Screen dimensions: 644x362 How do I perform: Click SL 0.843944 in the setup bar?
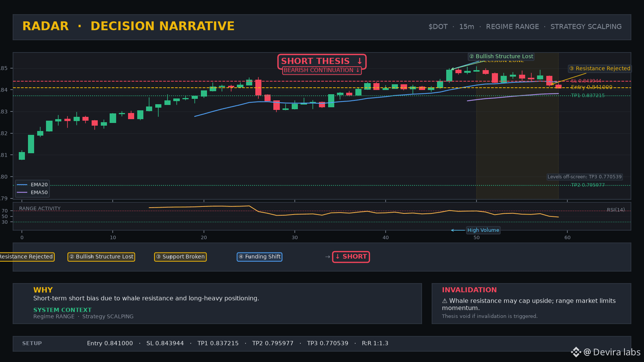[x=165, y=344]
